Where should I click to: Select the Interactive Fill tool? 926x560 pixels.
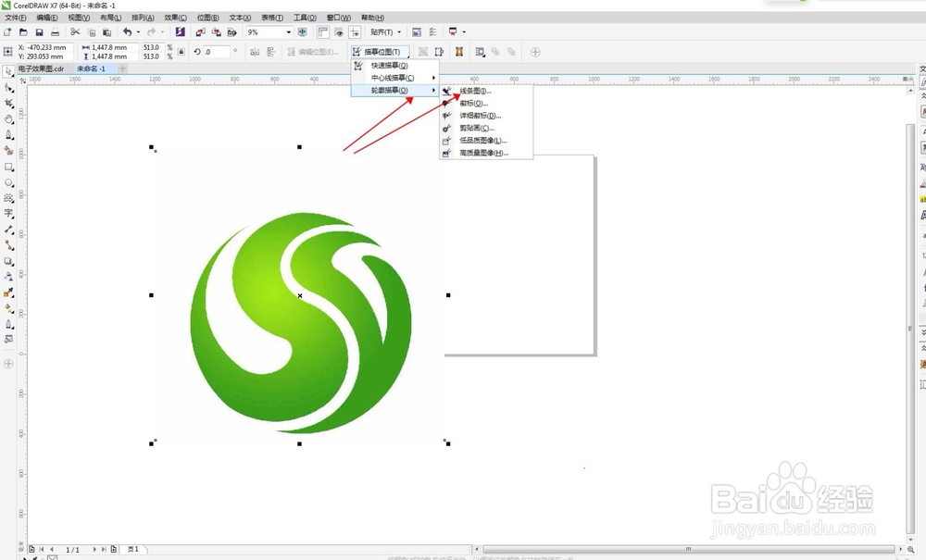pyautogui.click(x=9, y=308)
